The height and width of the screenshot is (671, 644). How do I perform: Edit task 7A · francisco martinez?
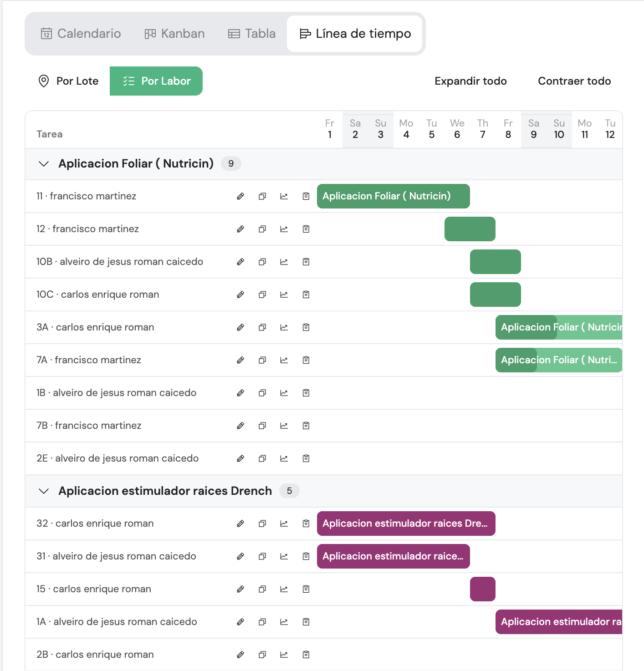240,360
